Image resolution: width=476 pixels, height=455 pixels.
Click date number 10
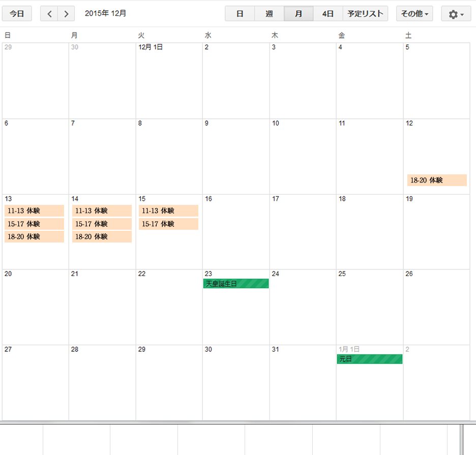pos(275,123)
